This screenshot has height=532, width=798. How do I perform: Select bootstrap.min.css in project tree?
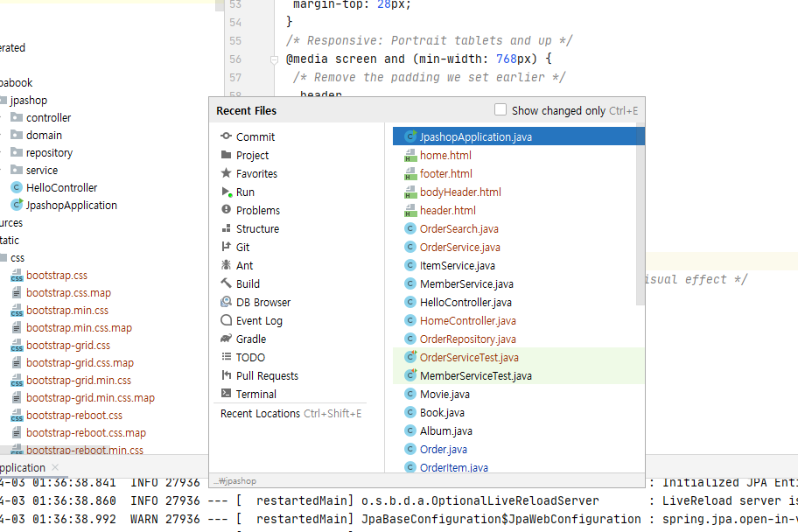coord(60,310)
